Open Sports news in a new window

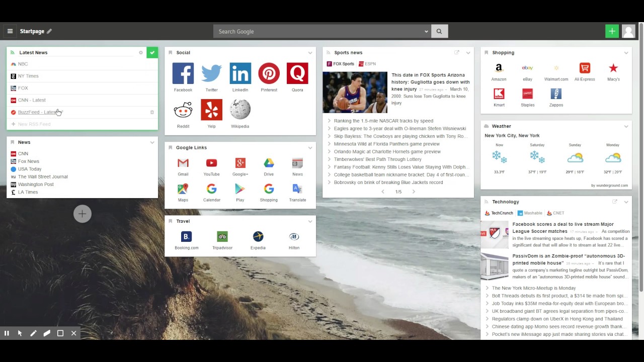(457, 52)
